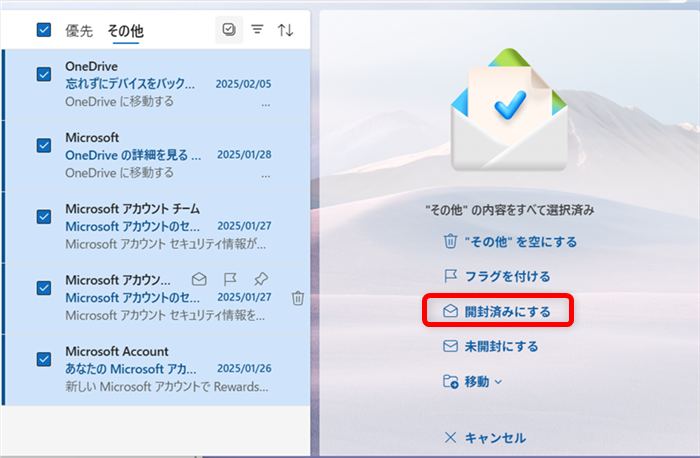
Task: Uncheck the select-all checkbox in header
Action: (x=44, y=30)
